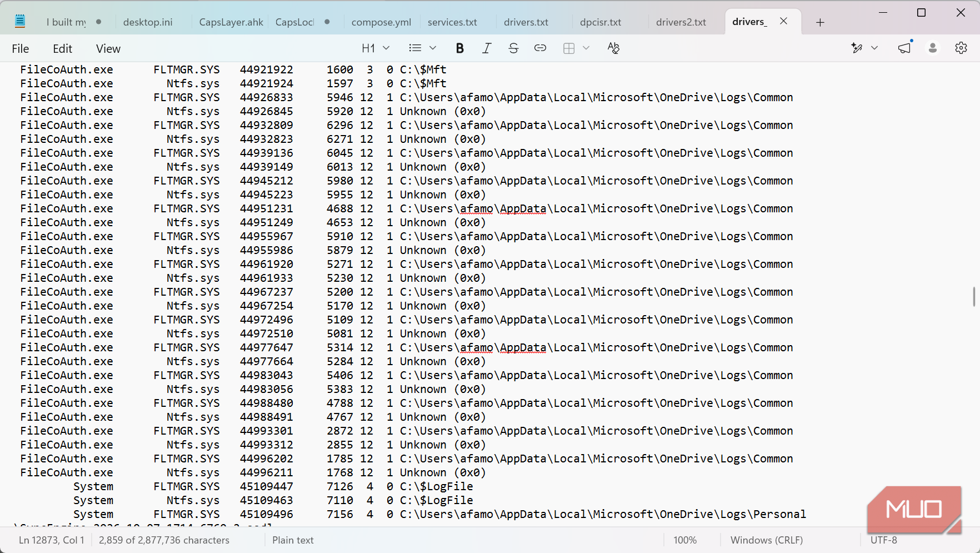Screen dimensions: 980x553
Task: Click the Logs\Personal path on last line
Action: tap(763, 515)
